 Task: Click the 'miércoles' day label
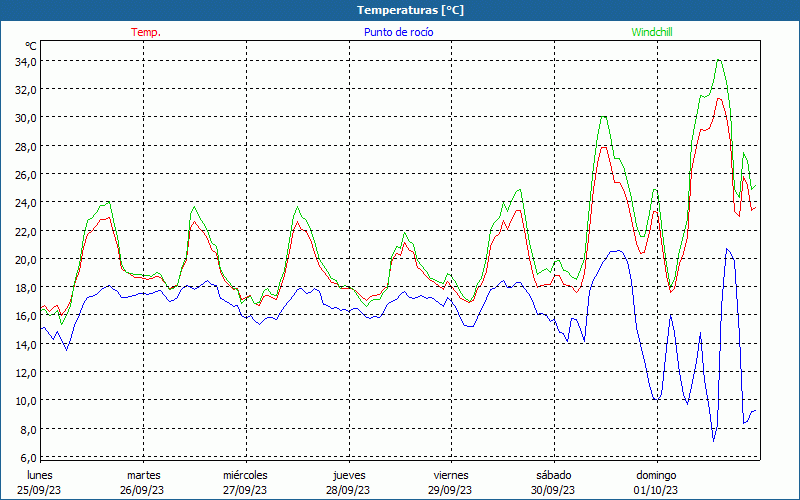245,475
